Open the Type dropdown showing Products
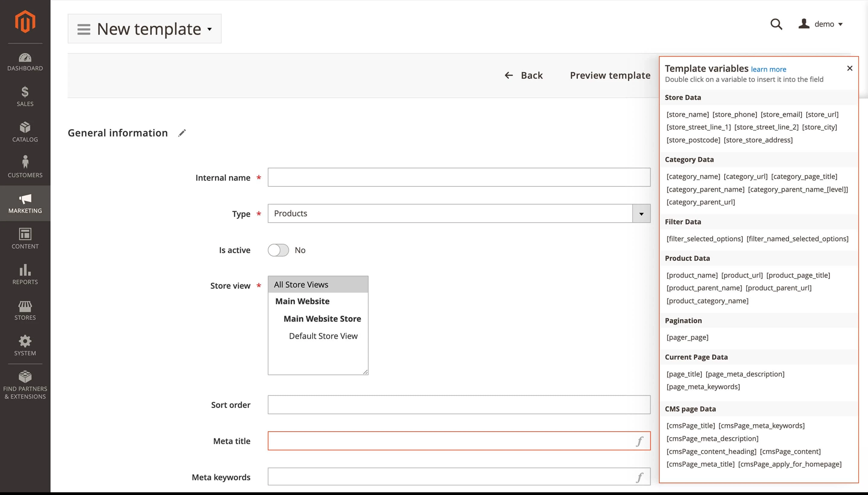 (641, 213)
